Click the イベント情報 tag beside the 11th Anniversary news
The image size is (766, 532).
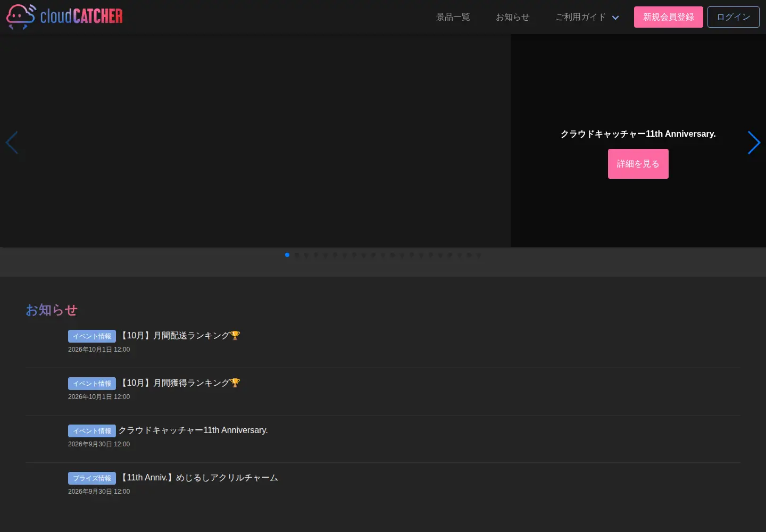click(x=92, y=431)
